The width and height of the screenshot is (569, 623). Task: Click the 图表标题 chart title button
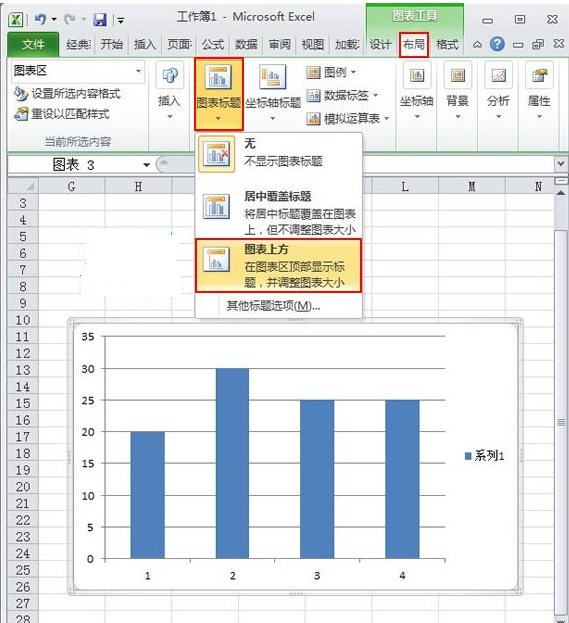point(219,94)
